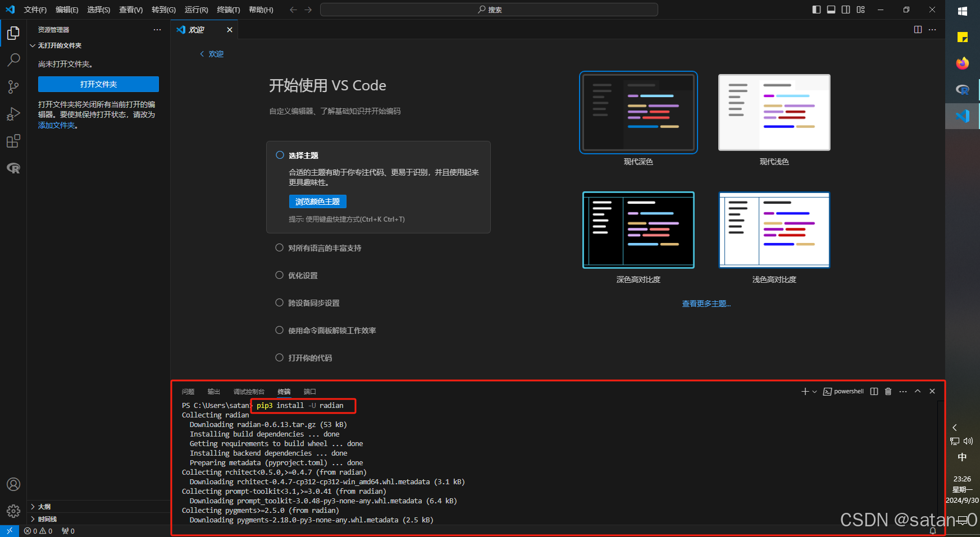The width and height of the screenshot is (980, 537).
Task: Click the ports forwarded status item
Action: click(68, 531)
